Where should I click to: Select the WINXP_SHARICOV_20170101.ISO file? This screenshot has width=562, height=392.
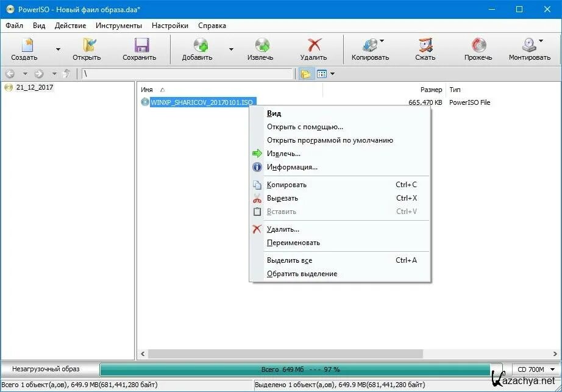202,102
